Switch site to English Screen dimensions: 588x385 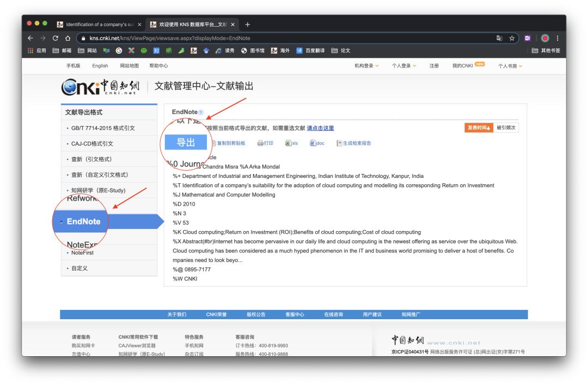100,66
